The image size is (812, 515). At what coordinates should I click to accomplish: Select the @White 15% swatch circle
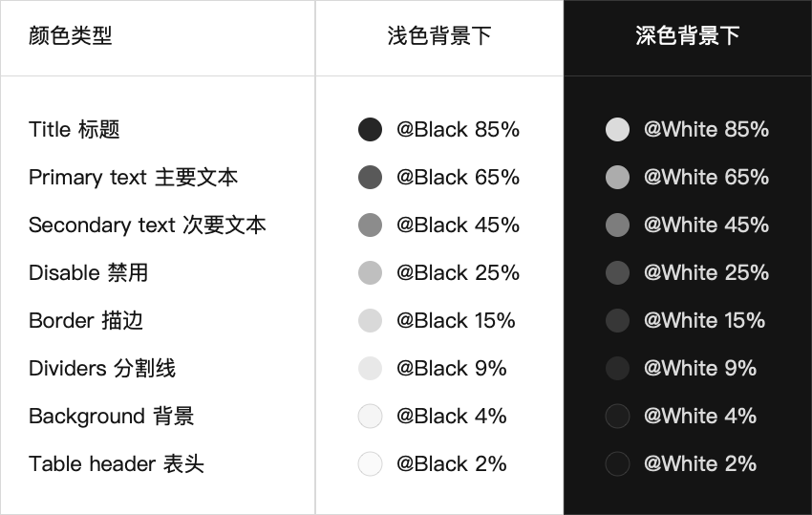[x=618, y=320]
